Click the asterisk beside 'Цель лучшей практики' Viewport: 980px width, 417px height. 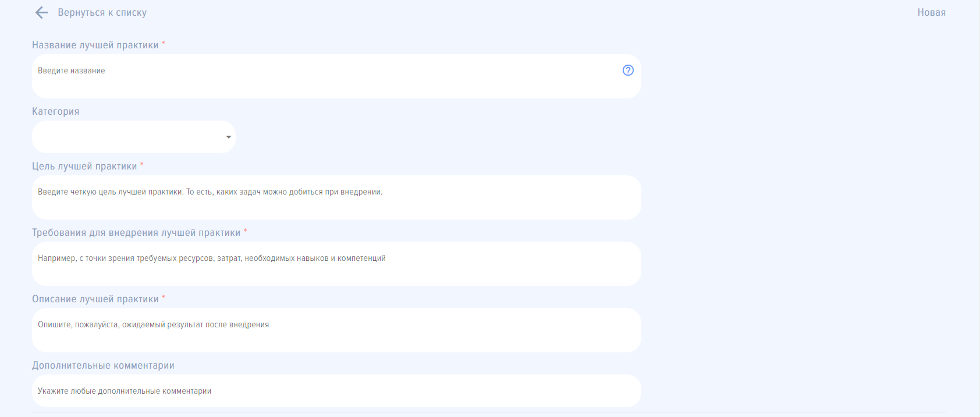point(142,164)
